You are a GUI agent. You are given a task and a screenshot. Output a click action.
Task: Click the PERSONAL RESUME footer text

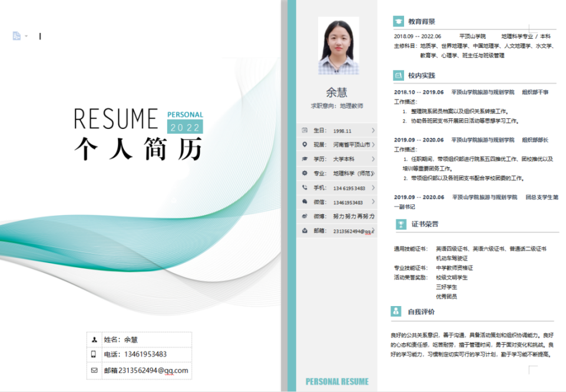click(337, 381)
